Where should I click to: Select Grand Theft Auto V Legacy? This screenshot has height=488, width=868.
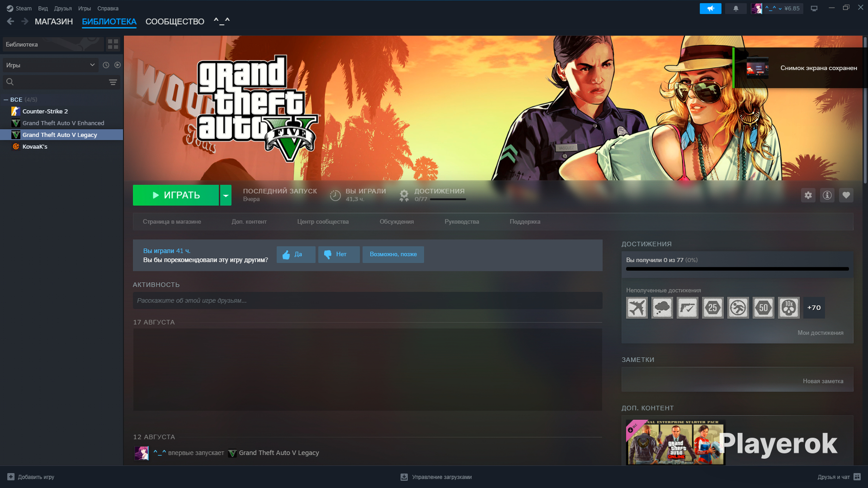click(62, 135)
